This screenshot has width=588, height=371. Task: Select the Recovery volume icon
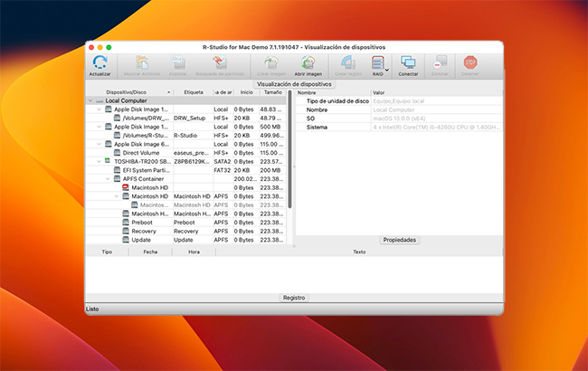pyautogui.click(x=126, y=231)
